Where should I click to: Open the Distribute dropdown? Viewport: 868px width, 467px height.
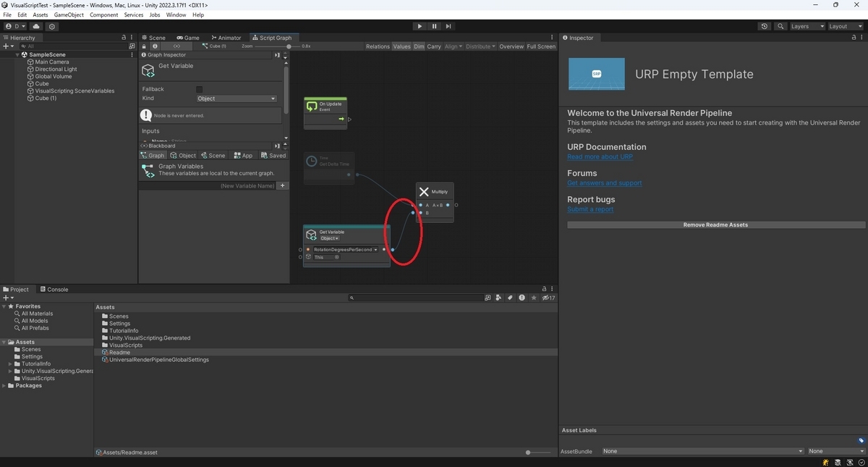pos(481,46)
